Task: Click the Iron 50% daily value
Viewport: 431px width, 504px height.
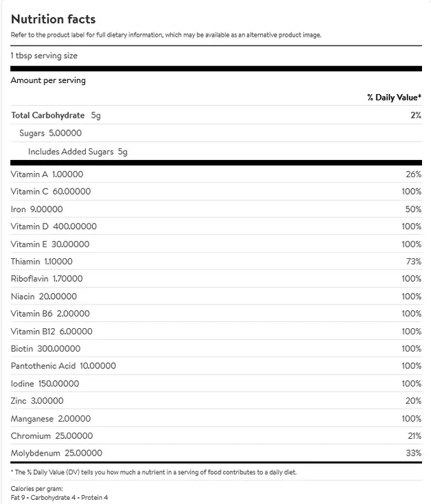Action: (x=413, y=209)
